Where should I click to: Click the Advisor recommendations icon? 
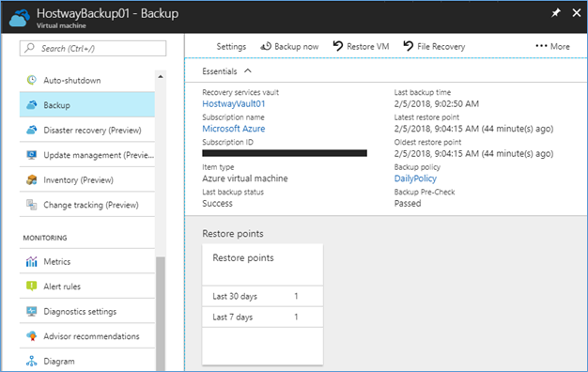tap(32, 336)
